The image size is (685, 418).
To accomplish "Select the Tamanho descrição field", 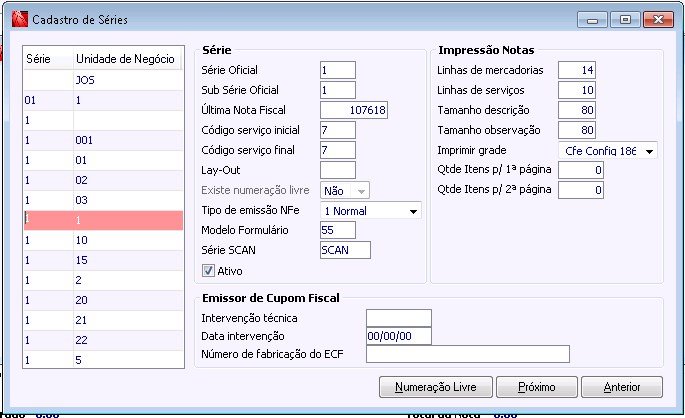I will 577,110.
